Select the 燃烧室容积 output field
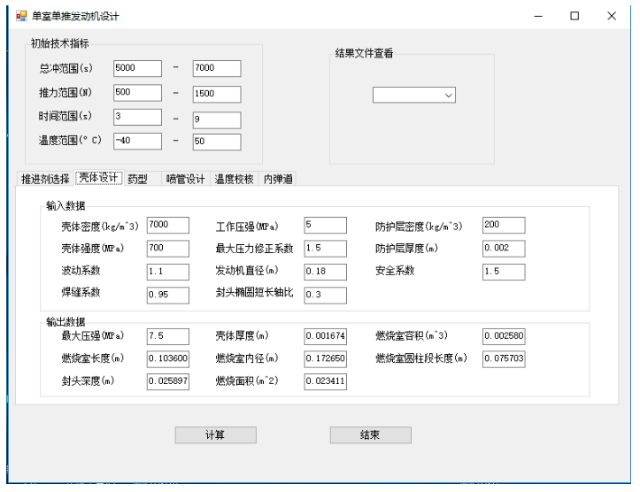 pyautogui.click(x=503, y=335)
